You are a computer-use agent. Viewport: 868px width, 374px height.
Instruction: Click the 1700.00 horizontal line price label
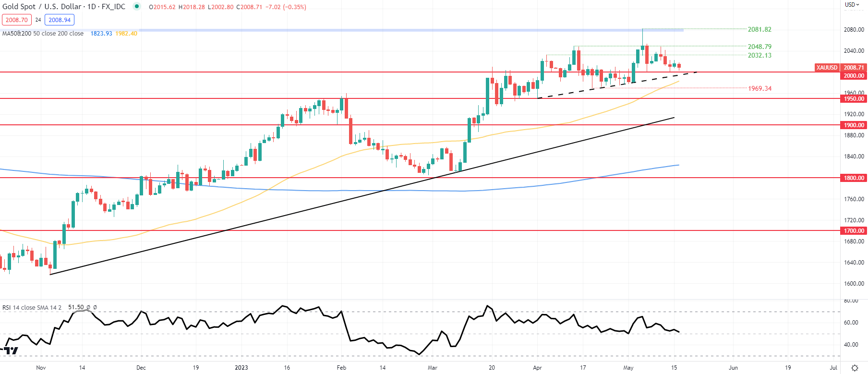[x=854, y=231]
